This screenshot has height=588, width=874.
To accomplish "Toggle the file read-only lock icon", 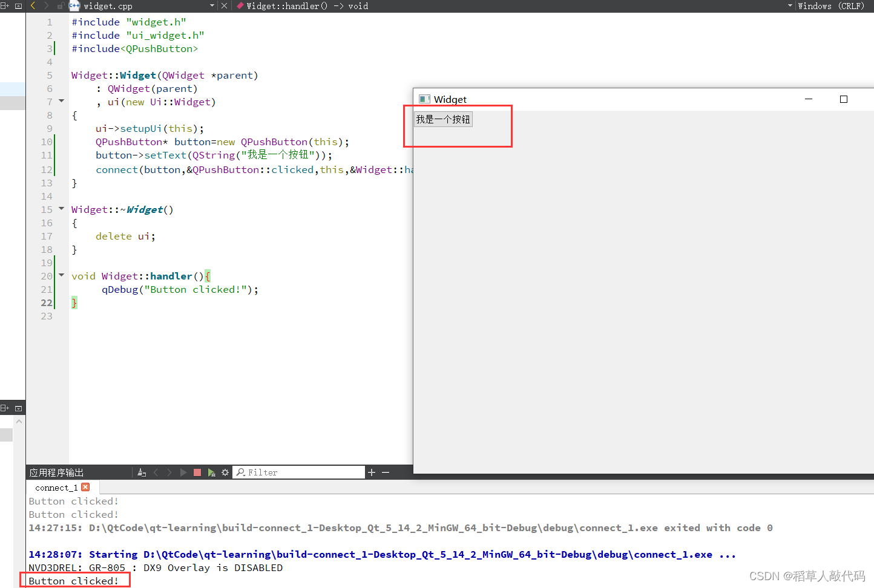I will point(60,5).
